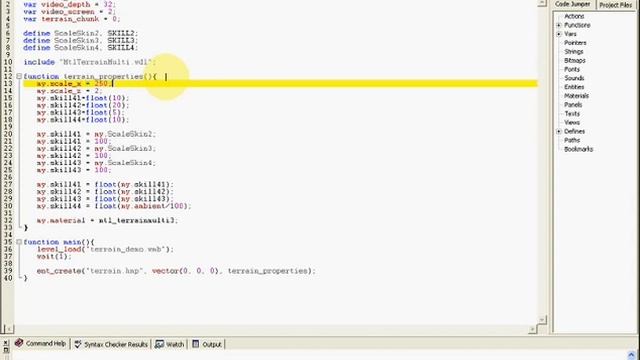The height and width of the screenshot is (360, 640).
Task: Click the Syntax Checker Results icon
Action: coord(78,344)
